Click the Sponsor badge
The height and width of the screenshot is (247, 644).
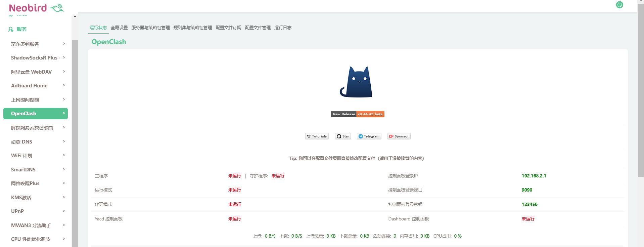pyautogui.click(x=399, y=136)
